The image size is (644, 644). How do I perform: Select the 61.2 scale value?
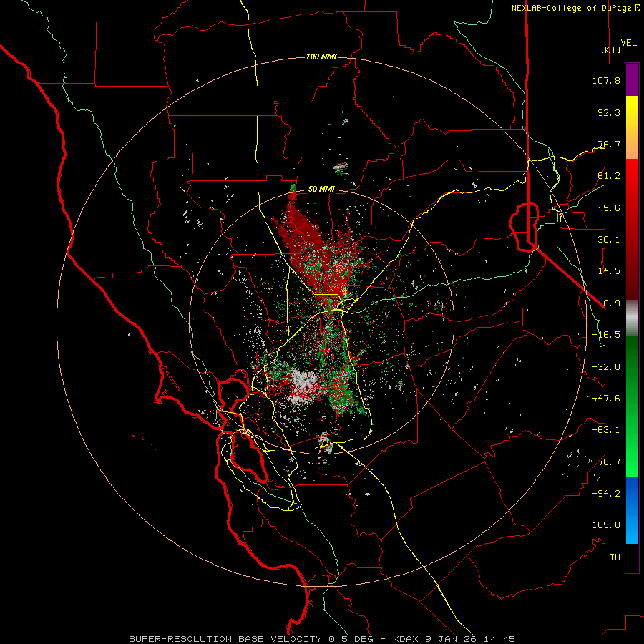coord(609,176)
